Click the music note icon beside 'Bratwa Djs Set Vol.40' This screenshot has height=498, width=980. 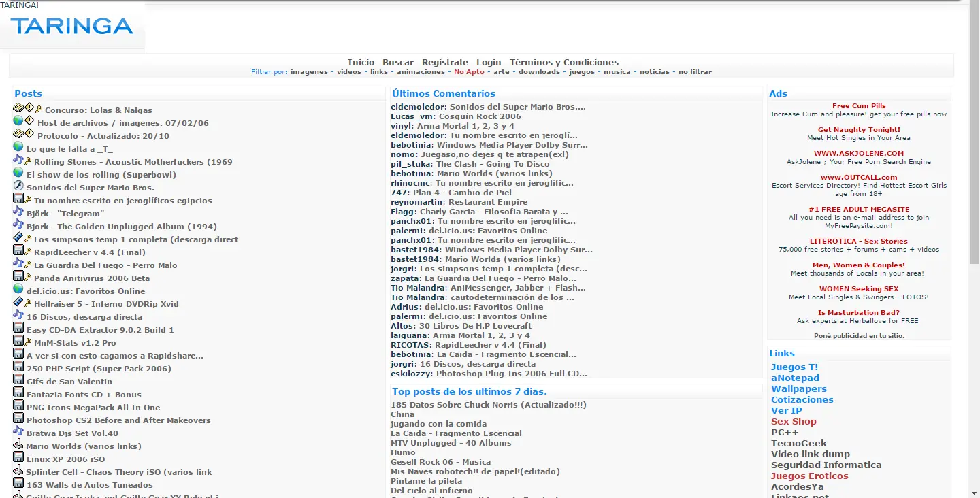pos(18,431)
